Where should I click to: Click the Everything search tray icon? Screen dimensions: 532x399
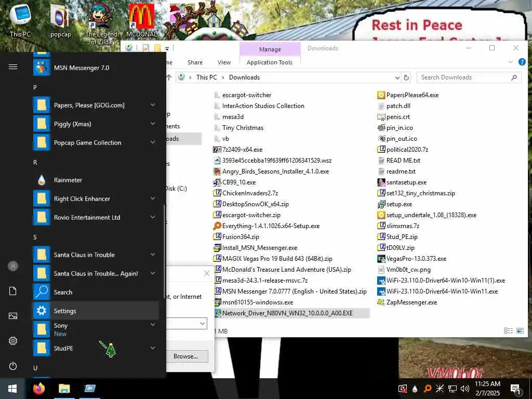(x=428, y=389)
